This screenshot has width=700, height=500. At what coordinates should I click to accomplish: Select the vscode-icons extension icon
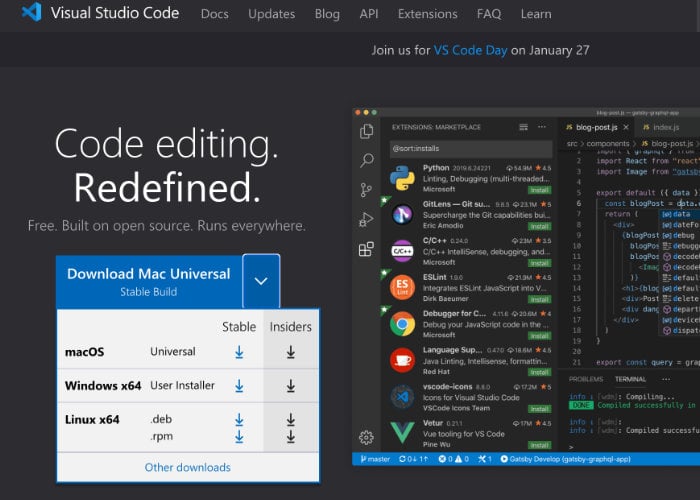(402, 396)
